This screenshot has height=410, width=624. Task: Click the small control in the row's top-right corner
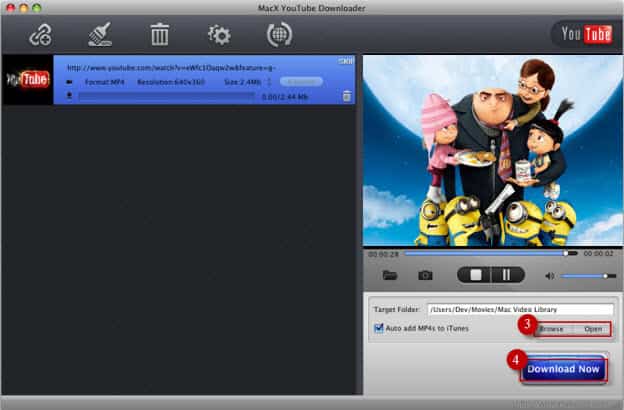pyautogui.click(x=346, y=61)
